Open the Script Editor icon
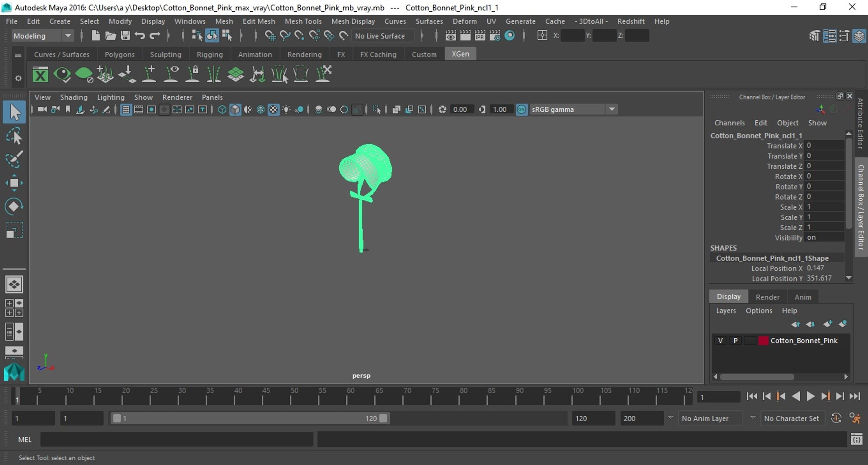The height and width of the screenshot is (465, 868). click(x=856, y=439)
